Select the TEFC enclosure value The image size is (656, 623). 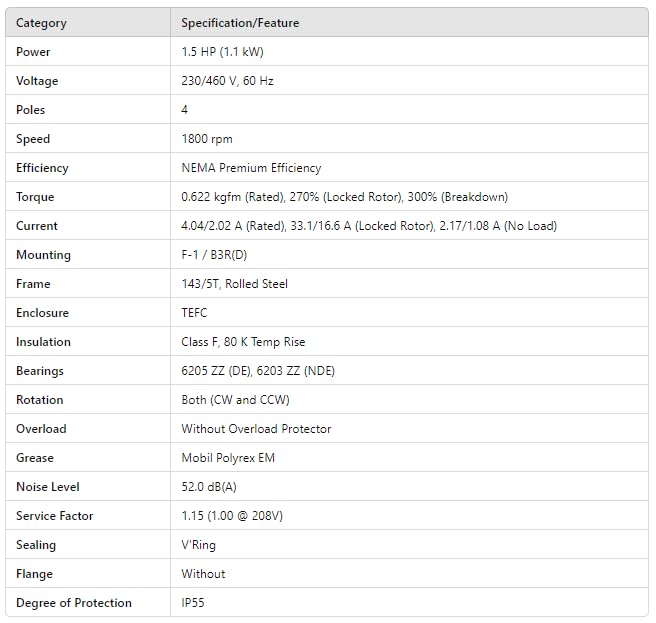194,313
